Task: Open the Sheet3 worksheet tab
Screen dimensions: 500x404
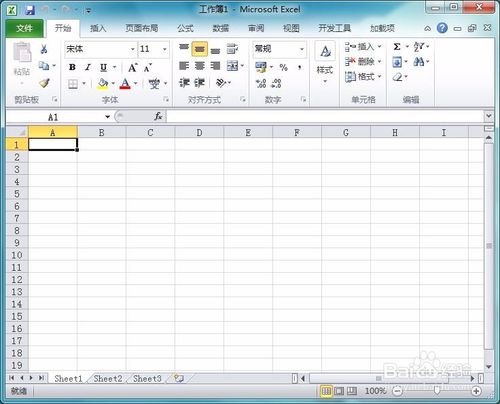Action: pos(147,378)
